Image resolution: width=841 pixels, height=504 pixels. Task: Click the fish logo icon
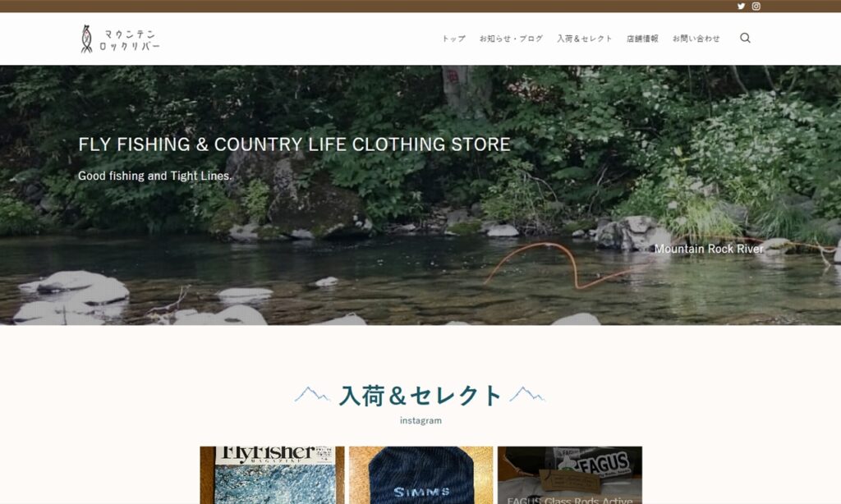click(x=86, y=39)
